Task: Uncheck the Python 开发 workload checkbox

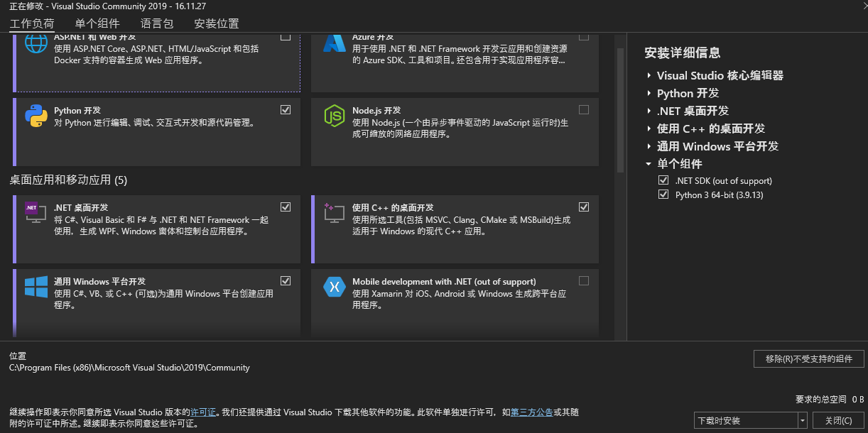Action: pyautogui.click(x=286, y=110)
